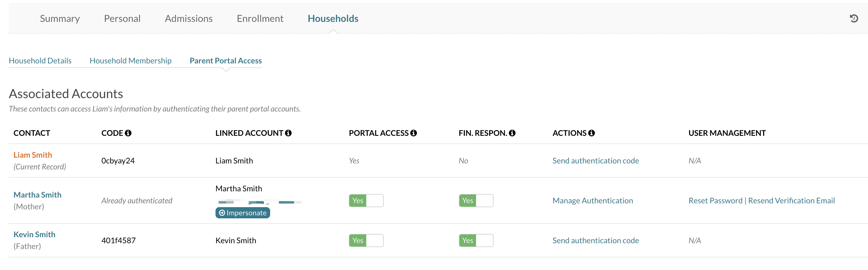Click the (Father) relationship label
The image size is (868, 270).
(27, 246)
